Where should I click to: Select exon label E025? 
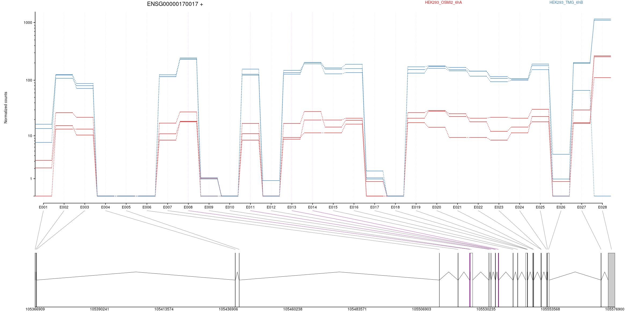point(540,207)
